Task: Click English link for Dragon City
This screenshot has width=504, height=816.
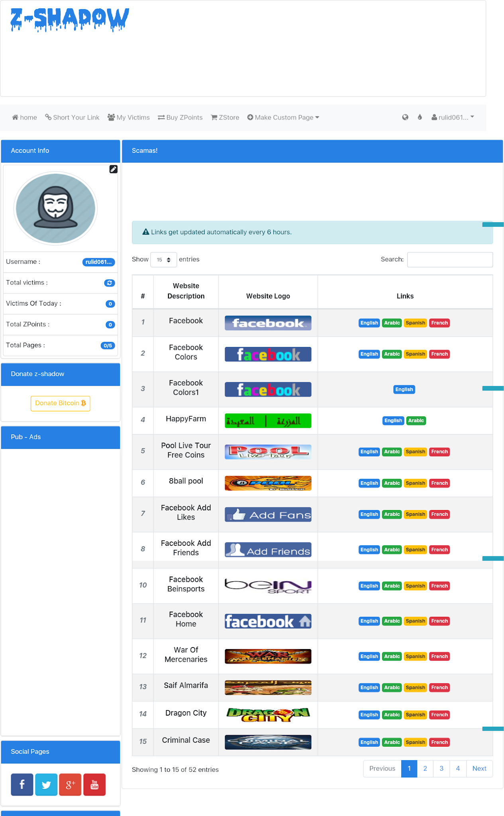Action: (369, 715)
